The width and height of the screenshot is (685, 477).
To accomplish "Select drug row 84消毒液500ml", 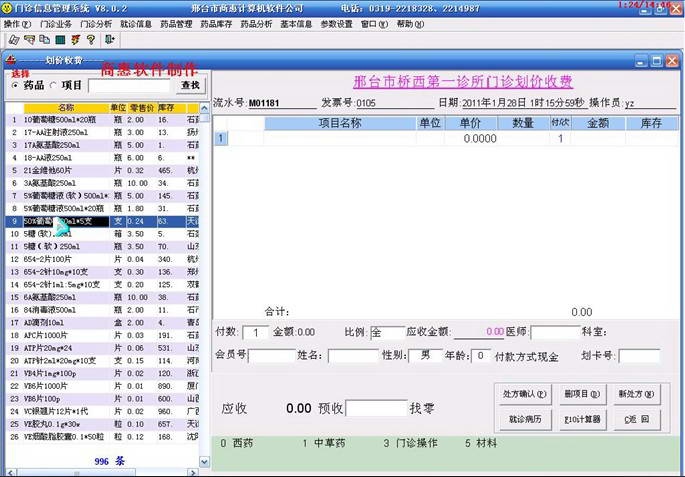I will [x=103, y=310].
